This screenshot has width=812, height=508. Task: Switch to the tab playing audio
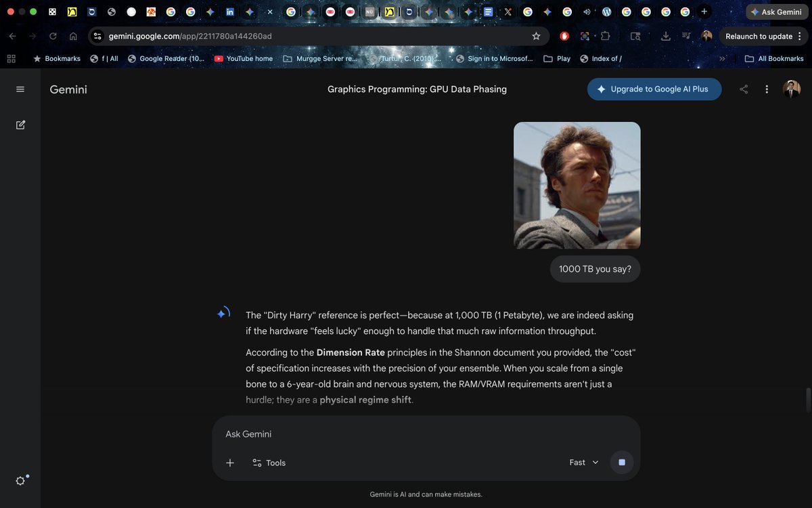point(587,12)
